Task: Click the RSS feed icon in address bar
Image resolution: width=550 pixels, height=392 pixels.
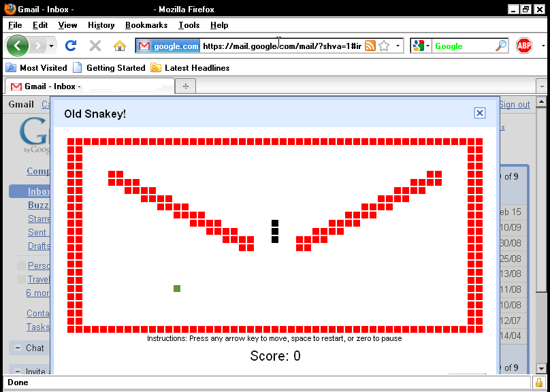Action: [370, 46]
